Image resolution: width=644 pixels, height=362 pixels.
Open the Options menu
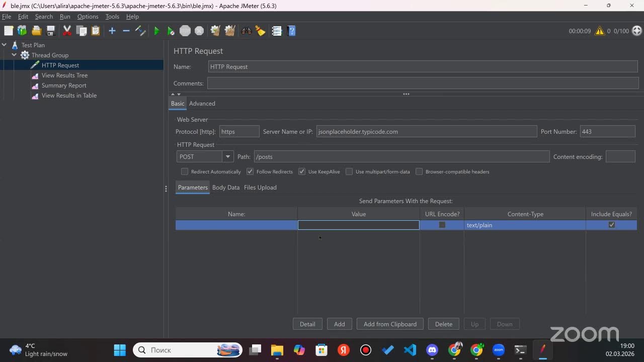click(x=88, y=17)
